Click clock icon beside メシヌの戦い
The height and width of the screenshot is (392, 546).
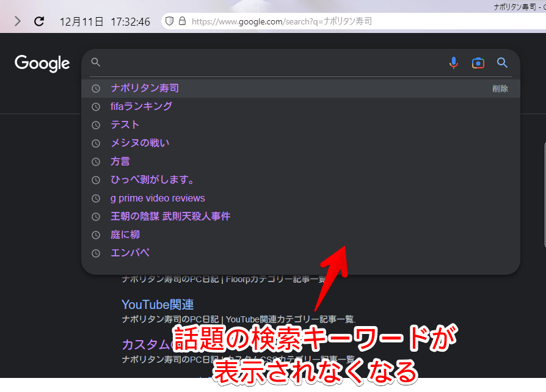(96, 143)
